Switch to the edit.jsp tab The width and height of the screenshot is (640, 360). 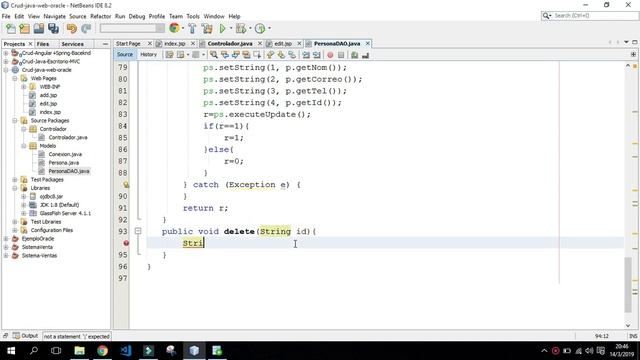283,43
